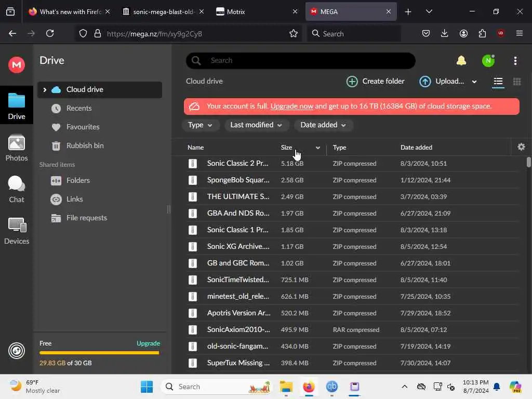This screenshot has height=399, width=532.
Task: Open Firefox hamburger application menu
Action: pyautogui.click(x=520, y=33)
